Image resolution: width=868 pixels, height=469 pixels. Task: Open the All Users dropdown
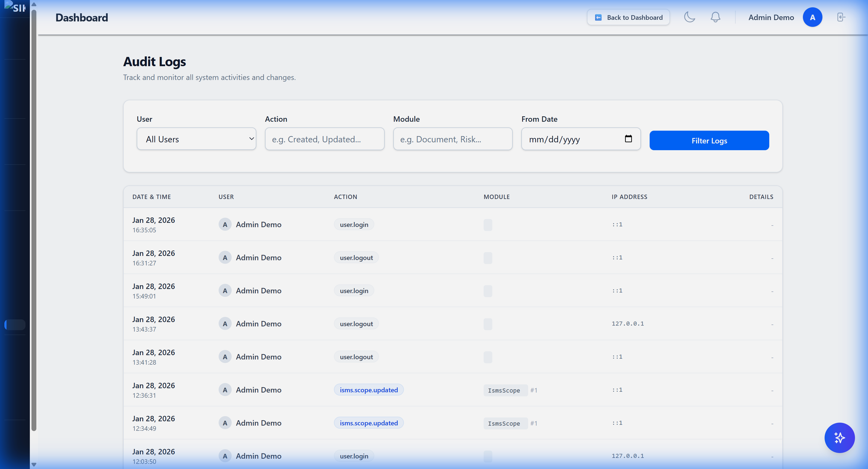[x=196, y=139]
